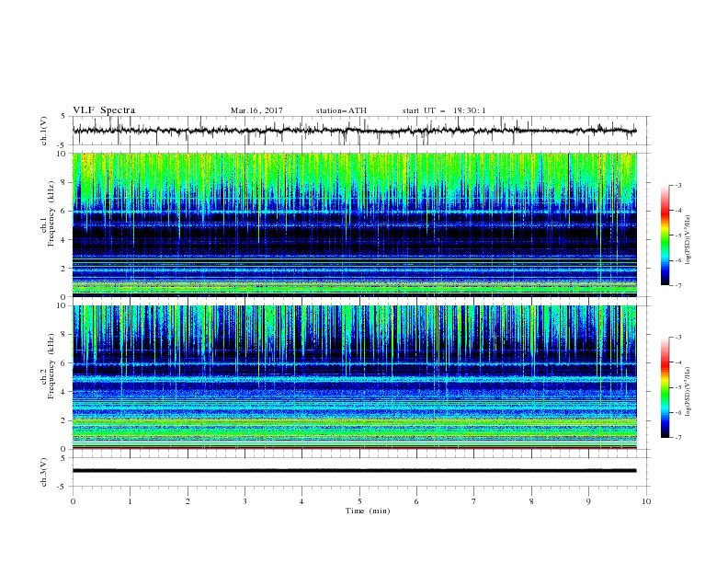This screenshot has width=728, height=563.
Task: Select the "start UT = 18:30:1" text
Action: point(444,110)
